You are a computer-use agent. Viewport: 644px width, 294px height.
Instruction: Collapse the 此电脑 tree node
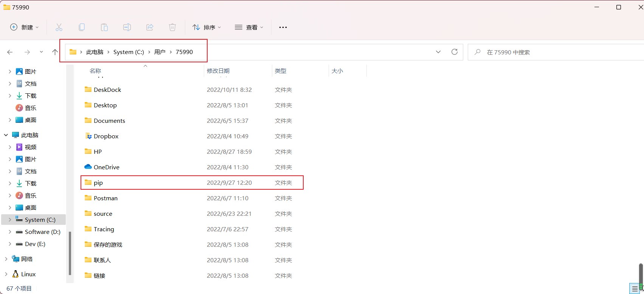6,135
